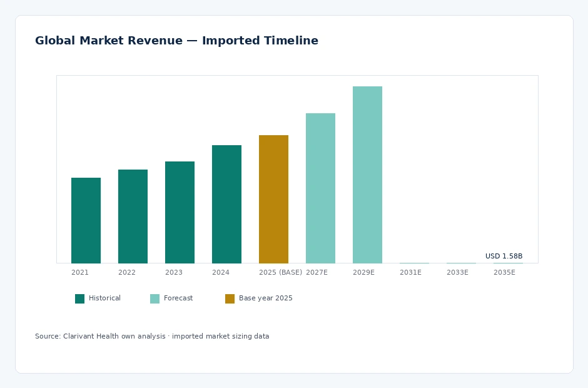Click the 2035E axis label

504,272
